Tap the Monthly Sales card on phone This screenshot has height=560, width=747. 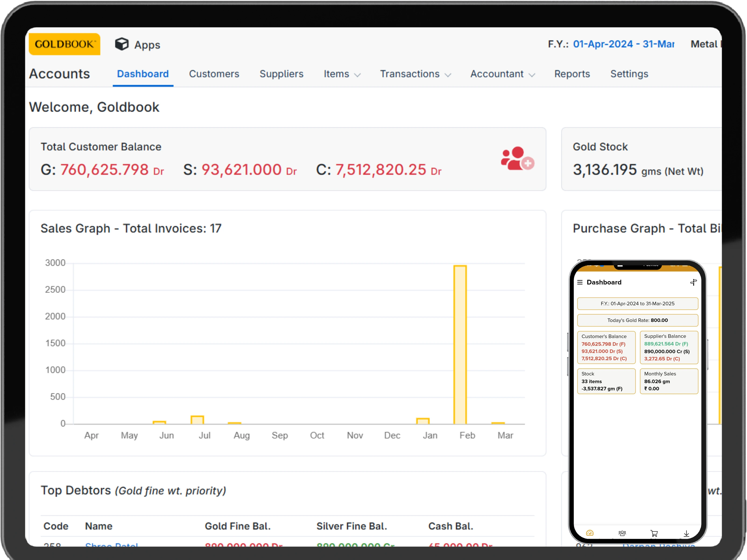click(x=669, y=381)
